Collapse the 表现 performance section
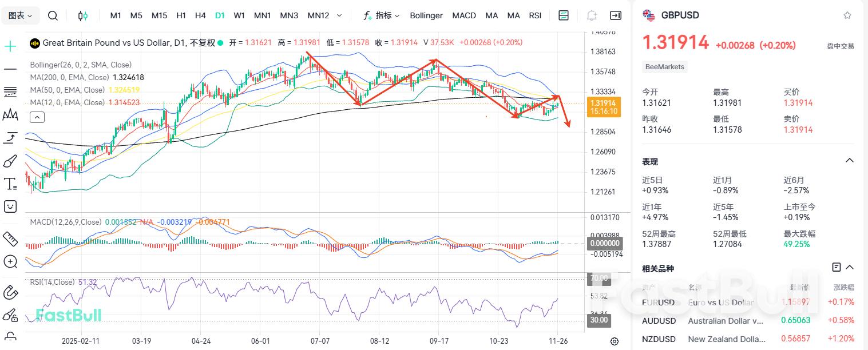 (850, 161)
